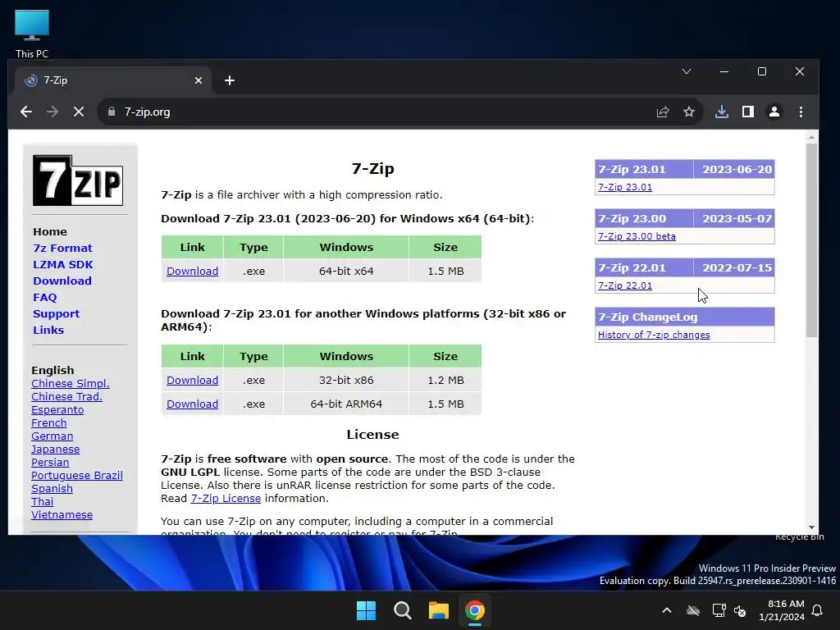Show hidden system tray icons

pos(667,610)
